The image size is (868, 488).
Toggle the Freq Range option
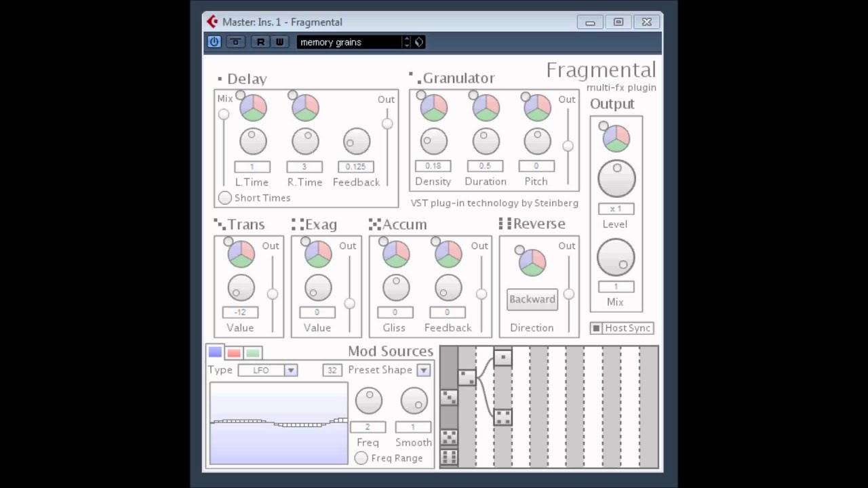pyautogui.click(x=361, y=458)
